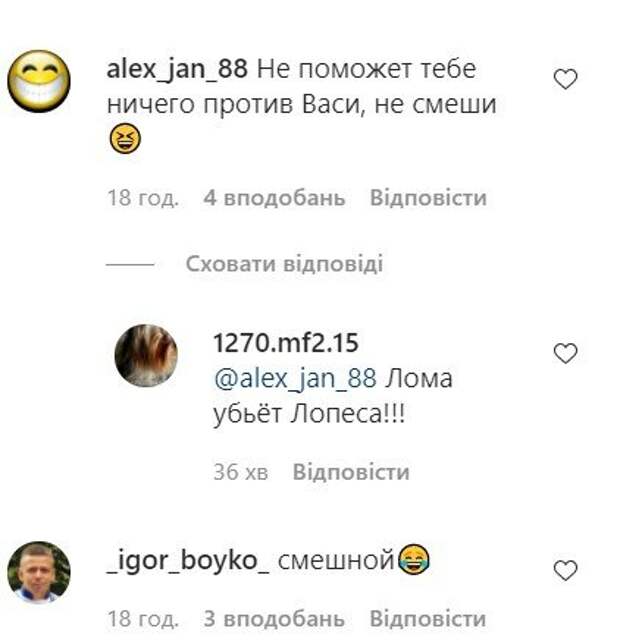This screenshot has height=644, width=620.
Task: View the 3 вподобань likes list
Action: (x=274, y=619)
